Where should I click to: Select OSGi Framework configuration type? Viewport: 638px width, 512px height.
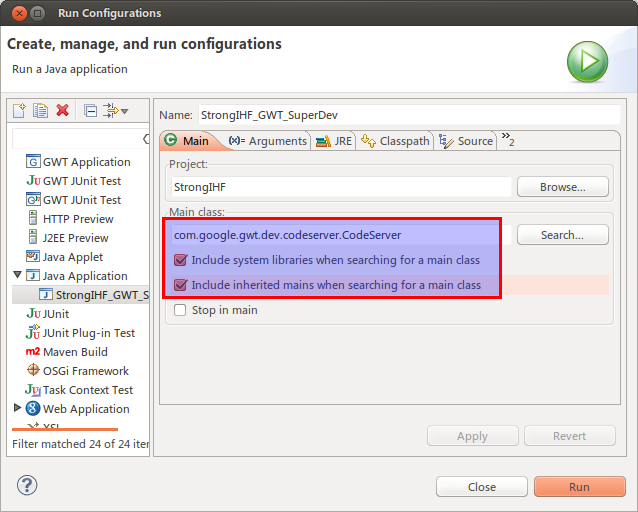77,371
